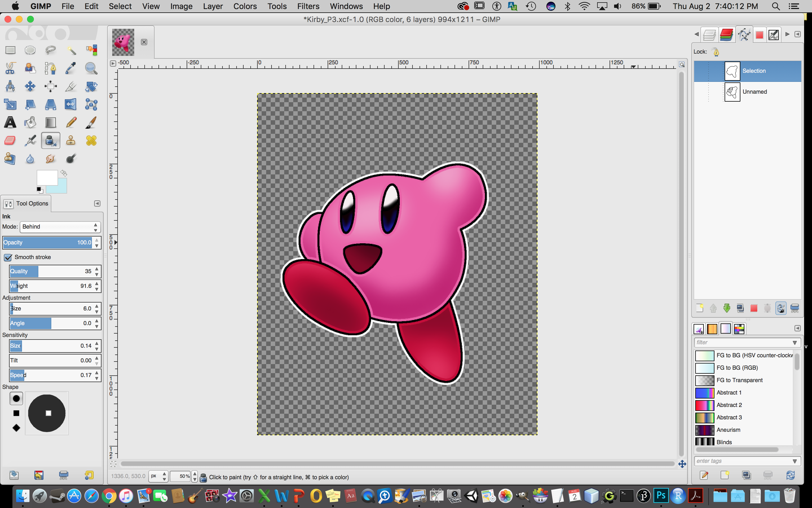Viewport: 812px width, 508px height.
Task: Choose the circle ink shape
Action: 16,399
